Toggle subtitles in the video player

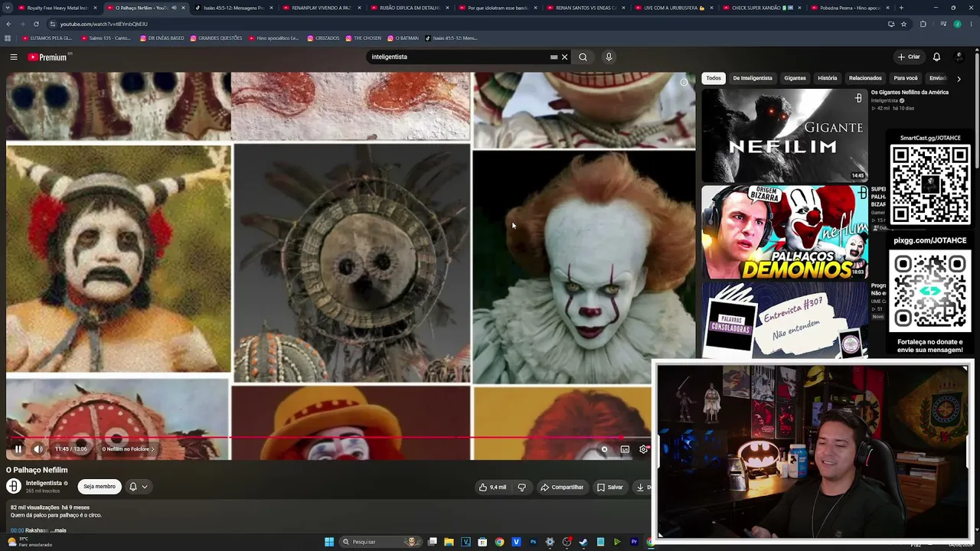[x=625, y=449]
